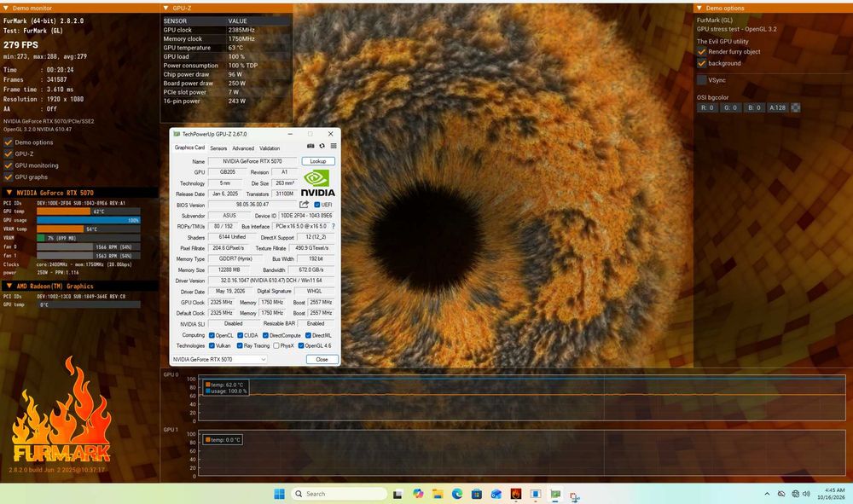The image size is (853, 504).
Task: Open the GPU-Z hamburger menu
Action: tap(334, 146)
